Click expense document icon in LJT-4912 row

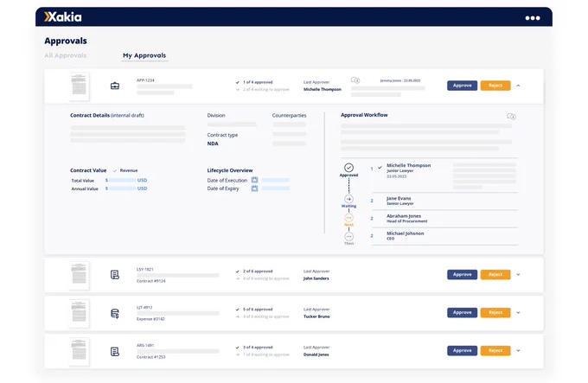point(115,313)
